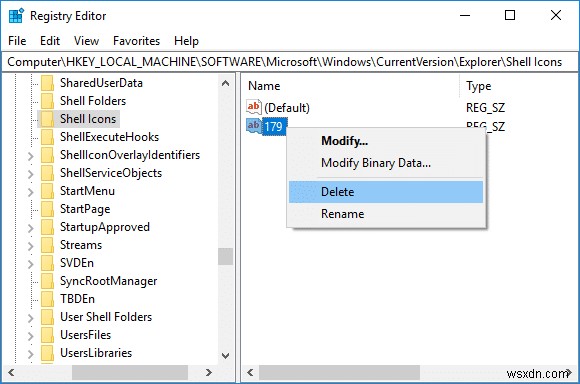
Task: Open the Favorites menu
Action: tap(136, 41)
